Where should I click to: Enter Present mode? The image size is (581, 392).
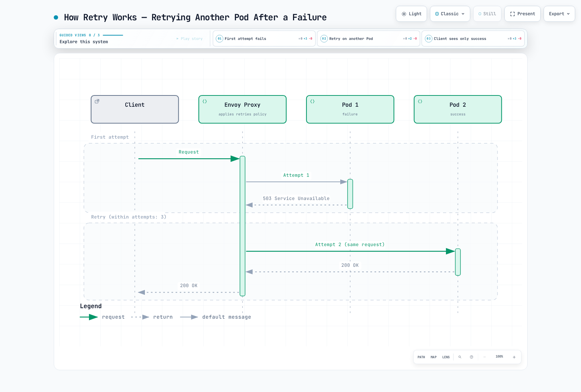pyautogui.click(x=523, y=14)
